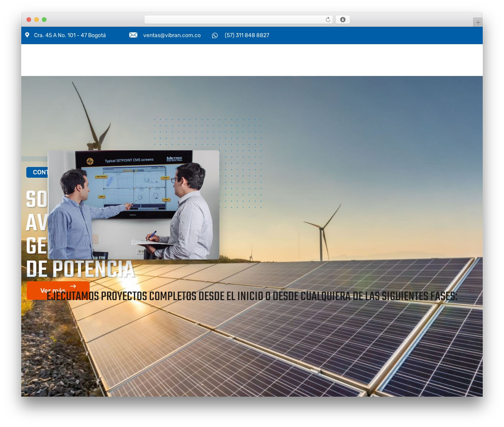Open the ventas@vibran.com.co email link
Image resolution: width=504 pixels, height=427 pixels.
click(172, 35)
